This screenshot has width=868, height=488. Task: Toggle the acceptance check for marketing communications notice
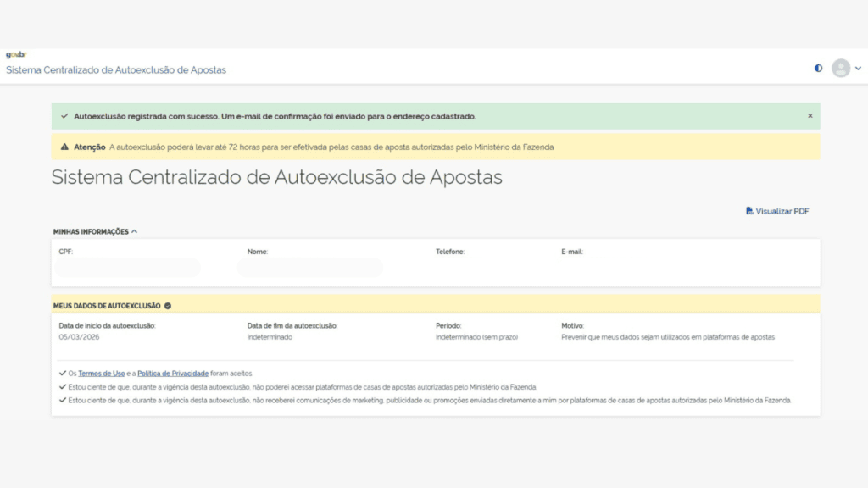pos(62,399)
